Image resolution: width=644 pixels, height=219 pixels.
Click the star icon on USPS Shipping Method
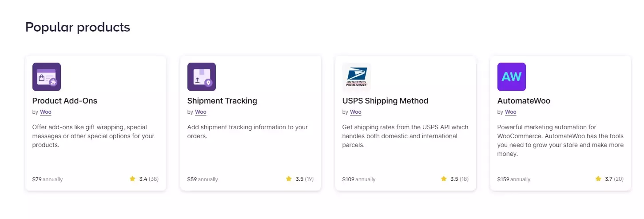[x=444, y=179]
